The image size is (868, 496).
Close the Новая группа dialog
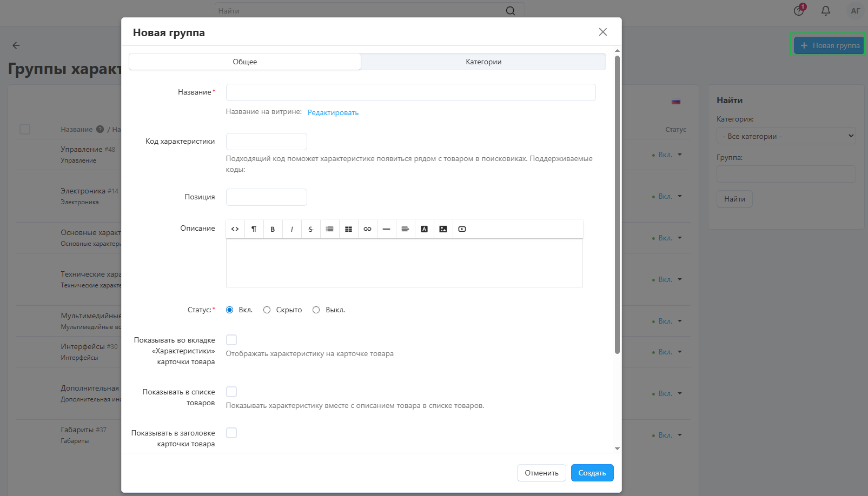(x=603, y=32)
